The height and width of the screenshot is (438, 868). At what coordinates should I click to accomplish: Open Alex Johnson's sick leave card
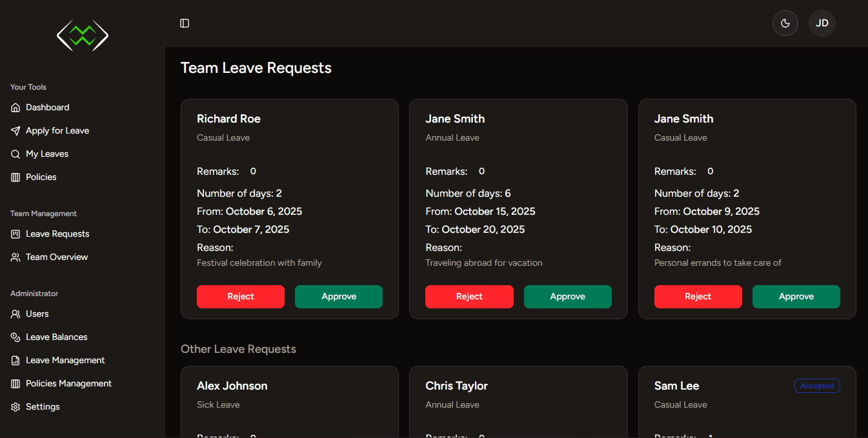point(289,400)
